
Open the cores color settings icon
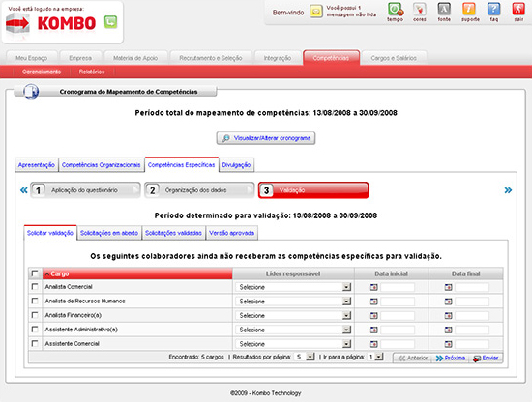tap(420, 10)
